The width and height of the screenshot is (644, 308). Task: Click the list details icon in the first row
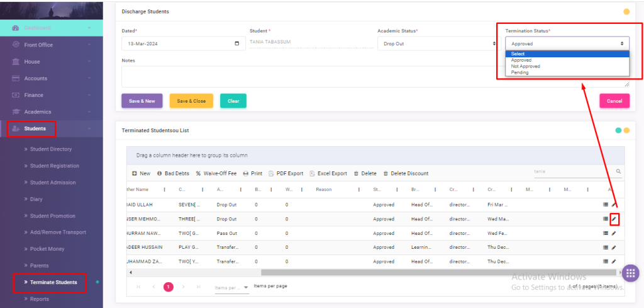pyautogui.click(x=606, y=205)
